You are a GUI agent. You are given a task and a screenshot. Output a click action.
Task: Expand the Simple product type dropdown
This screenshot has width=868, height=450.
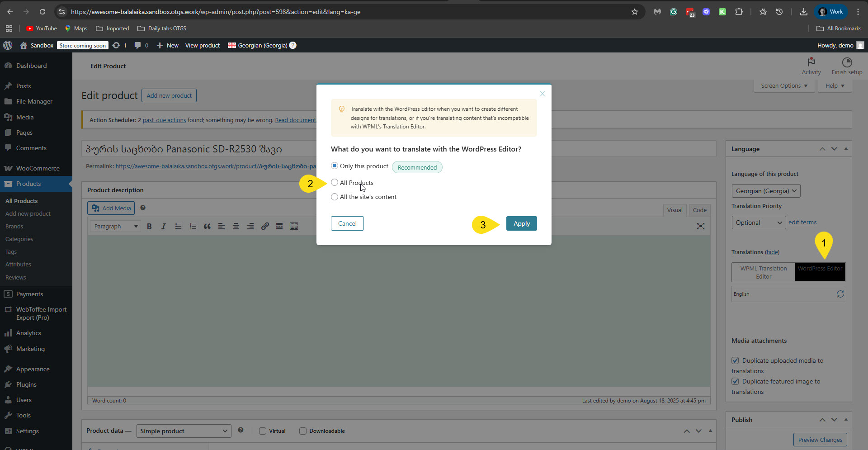click(184, 431)
